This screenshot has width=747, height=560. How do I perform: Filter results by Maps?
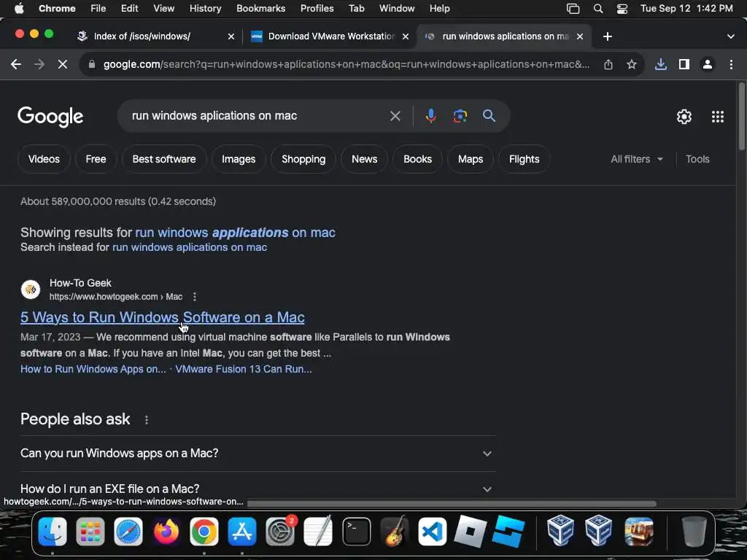[x=471, y=159]
